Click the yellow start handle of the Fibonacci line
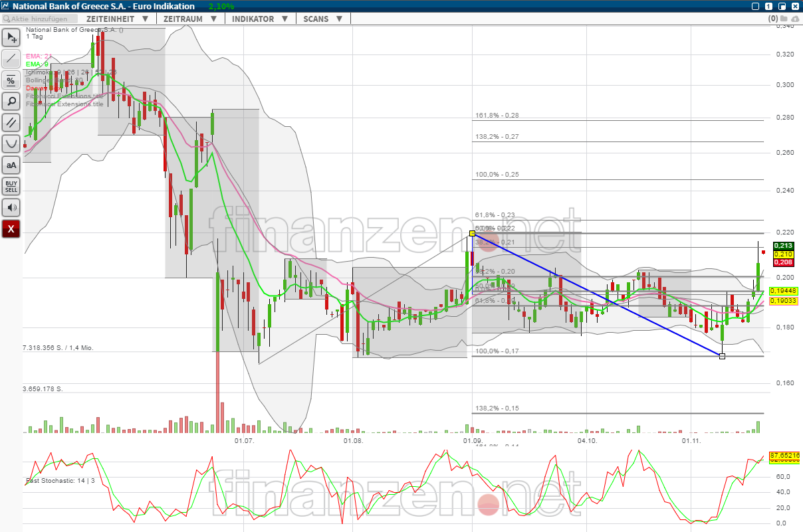This screenshot has height=532, width=803. tap(472, 233)
